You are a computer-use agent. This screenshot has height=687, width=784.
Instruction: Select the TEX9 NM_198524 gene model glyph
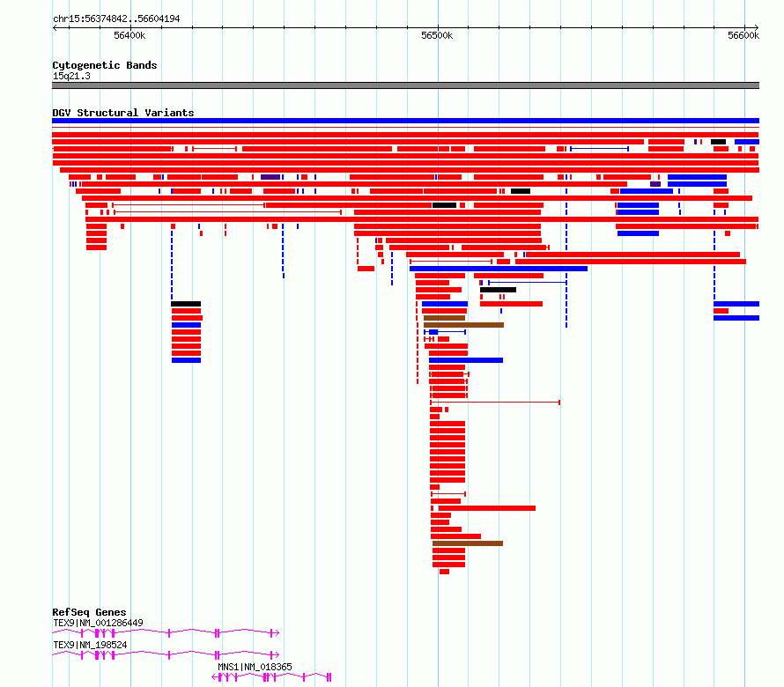coord(166,655)
